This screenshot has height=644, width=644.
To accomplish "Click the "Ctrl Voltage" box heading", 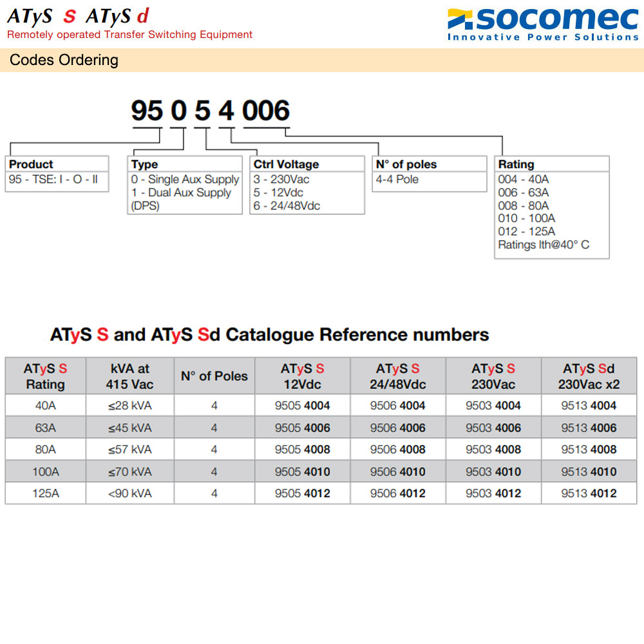I will tap(287, 164).
